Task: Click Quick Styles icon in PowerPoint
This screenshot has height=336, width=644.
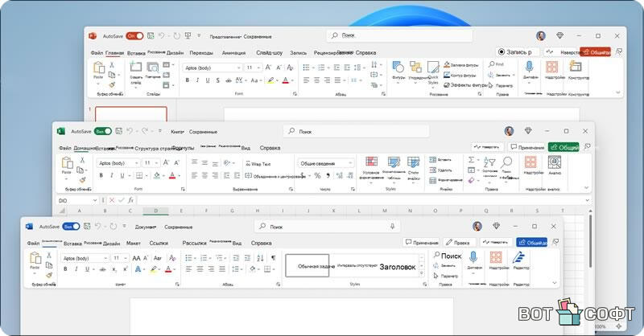Action: (x=433, y=67)
